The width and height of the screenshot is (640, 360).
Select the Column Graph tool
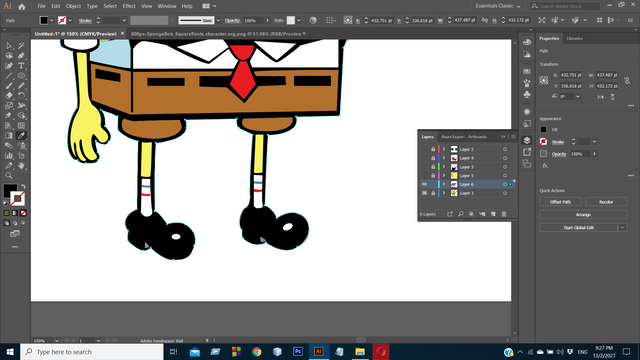tap(9, 156)
